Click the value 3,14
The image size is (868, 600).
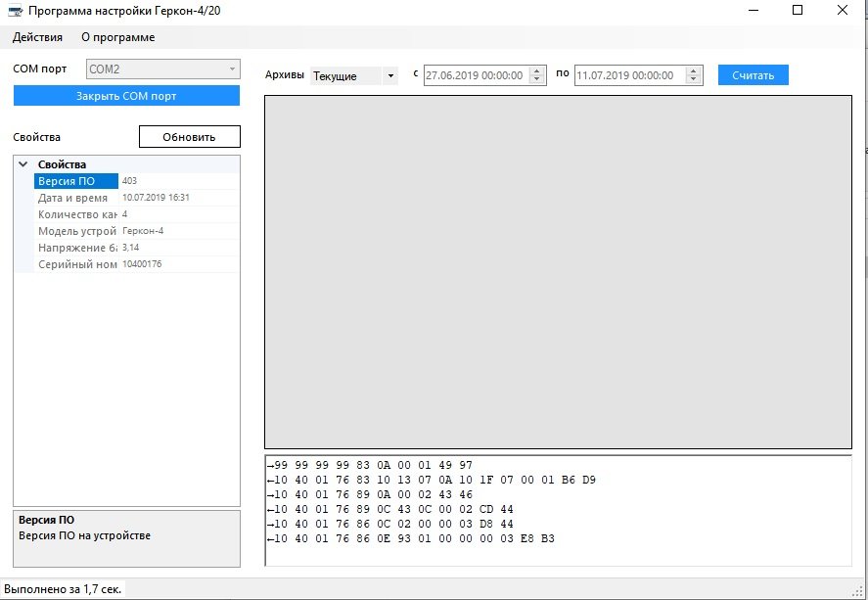131,248
